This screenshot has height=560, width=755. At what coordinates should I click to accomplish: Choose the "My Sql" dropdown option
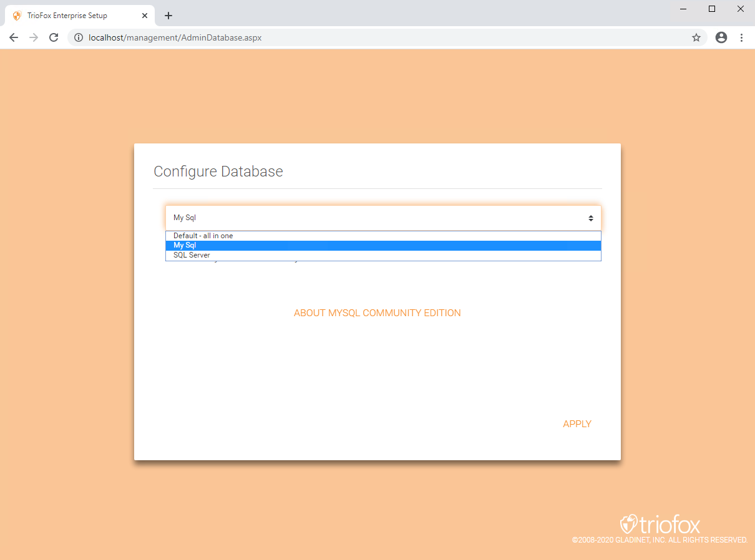point(383,246)
